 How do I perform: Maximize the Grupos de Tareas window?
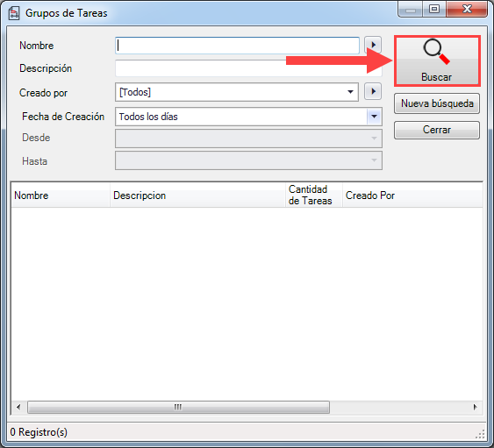coord(434,9)
